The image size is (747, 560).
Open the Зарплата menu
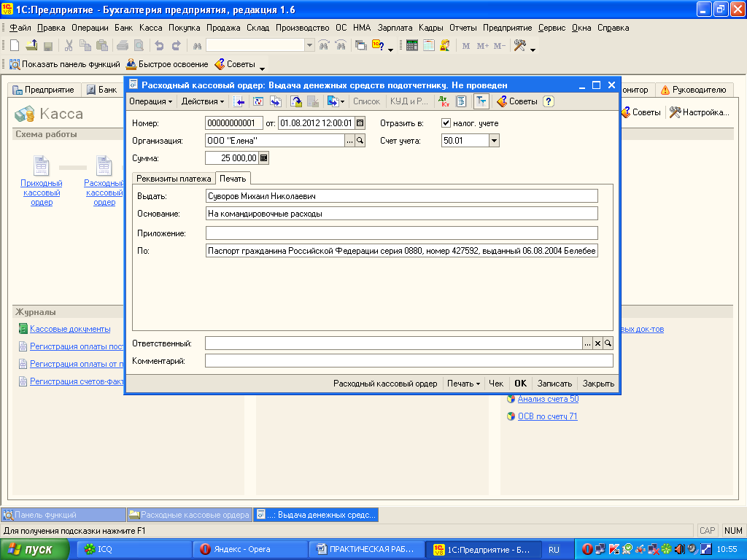click(x=395, y=28)
